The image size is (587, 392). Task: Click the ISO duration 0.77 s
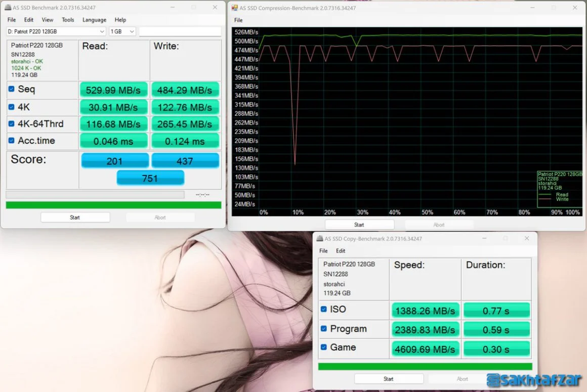[496, 311]
